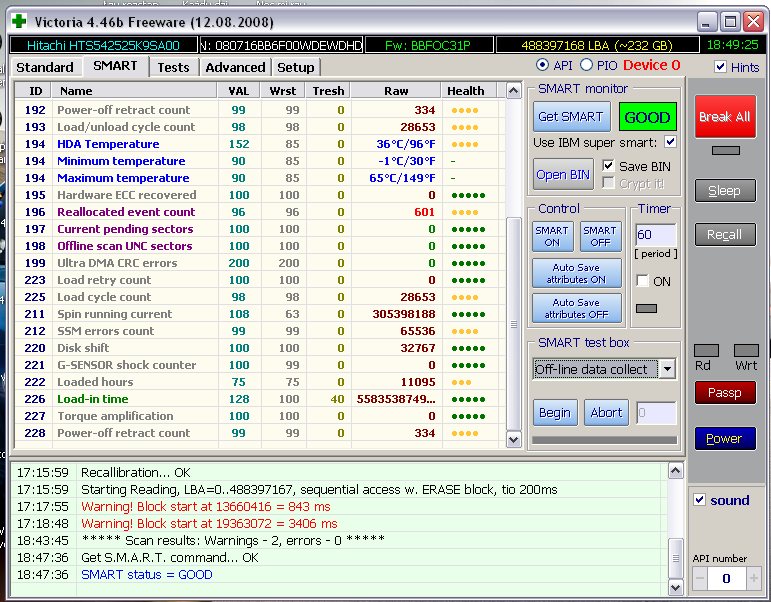The image size is (771, 602).
Task: Click the VAL column header
Action: click(238, 91)
